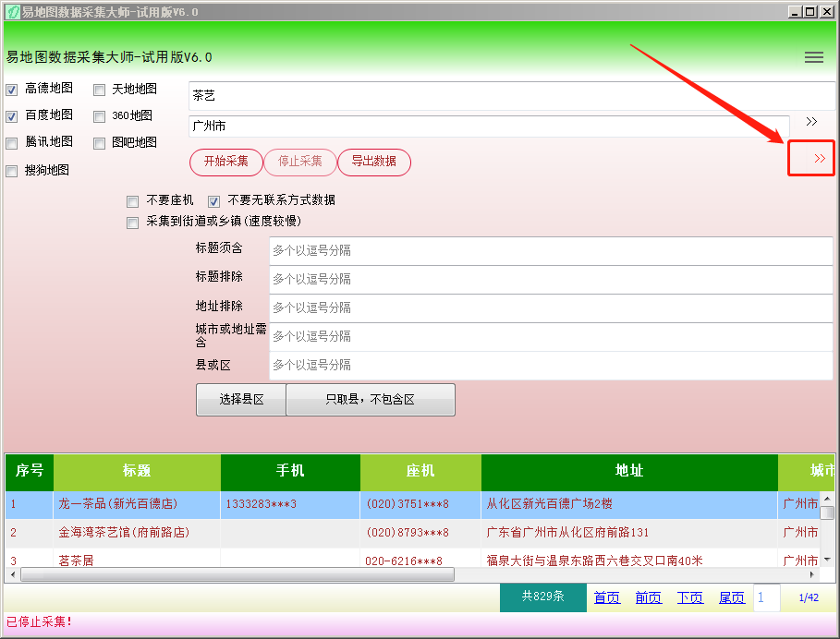Sort by the 手机 column header

(x=290, y=471)
